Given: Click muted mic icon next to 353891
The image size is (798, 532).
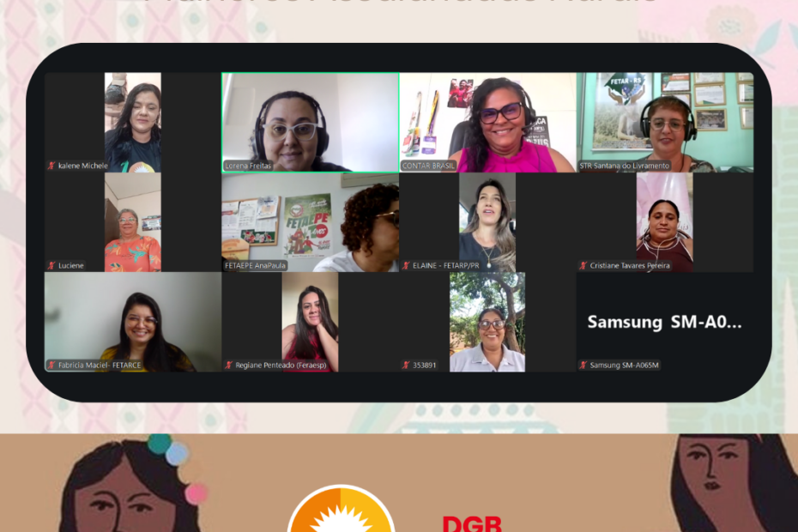Looking at the screenshot, I should [407, 365].
